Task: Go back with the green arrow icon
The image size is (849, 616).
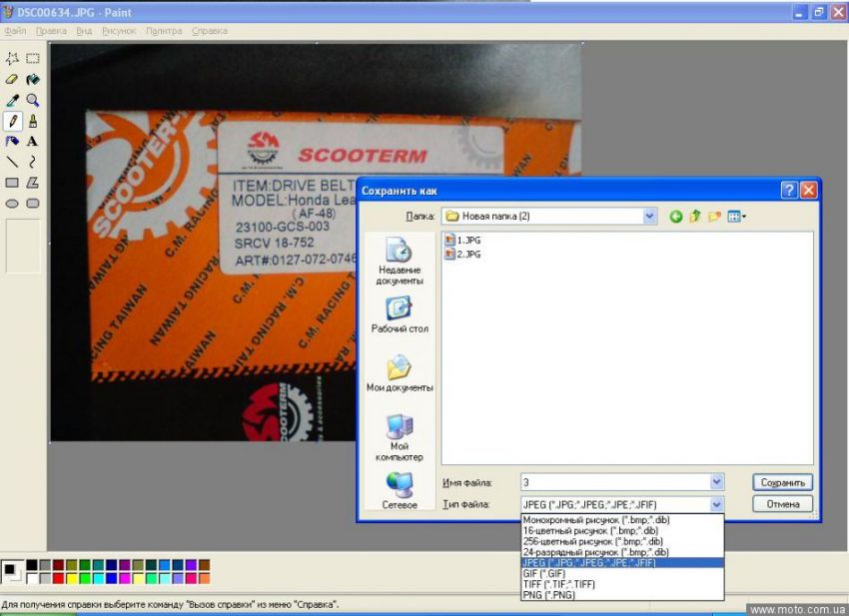Action: [676, 217]
